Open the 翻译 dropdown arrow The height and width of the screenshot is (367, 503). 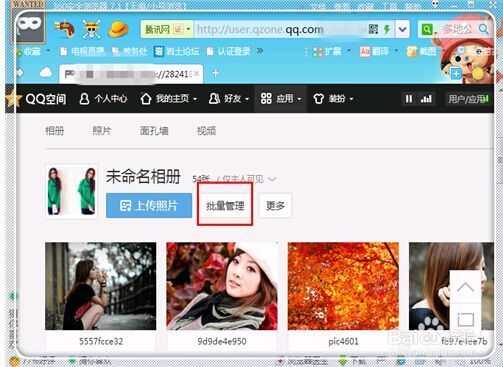click(x=396, y=51)
